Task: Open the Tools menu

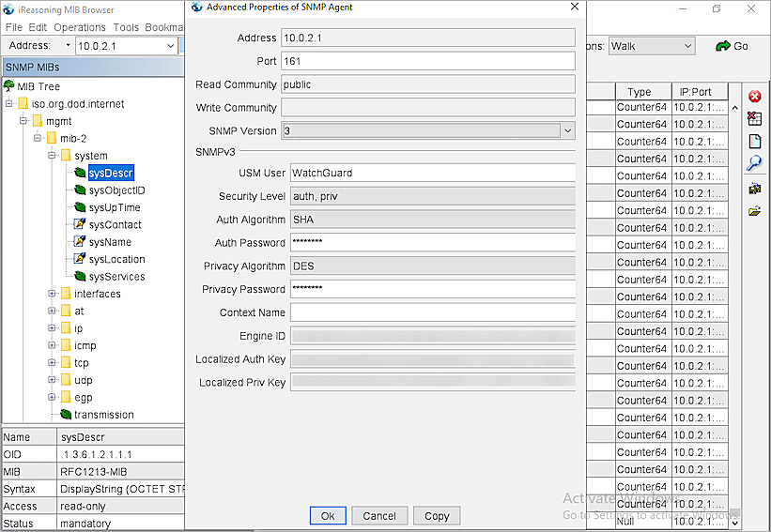Action: [126, 27]
